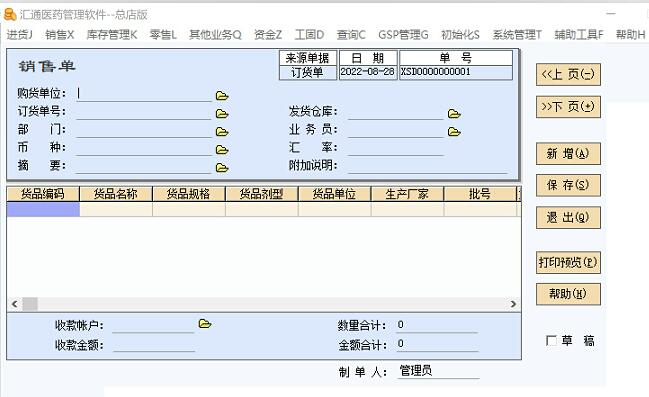649x397 pixels.
Task: Open the GSP管理G menu
Action: point(403,35)
